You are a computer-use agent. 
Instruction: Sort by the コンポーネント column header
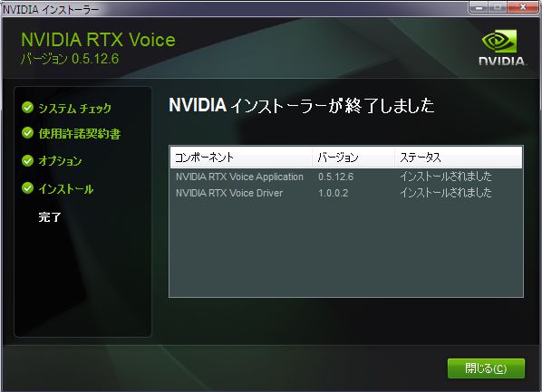[241, 158]
